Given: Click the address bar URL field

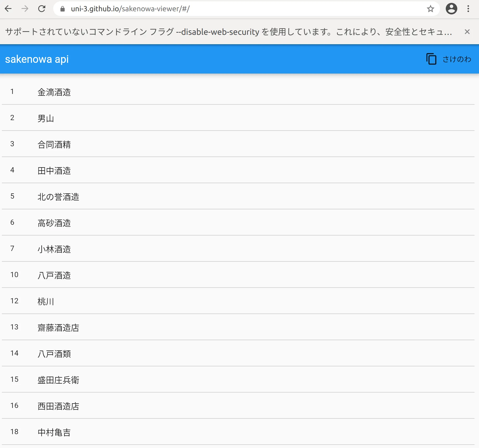Looking at the screenshot, I should [246, 9].
